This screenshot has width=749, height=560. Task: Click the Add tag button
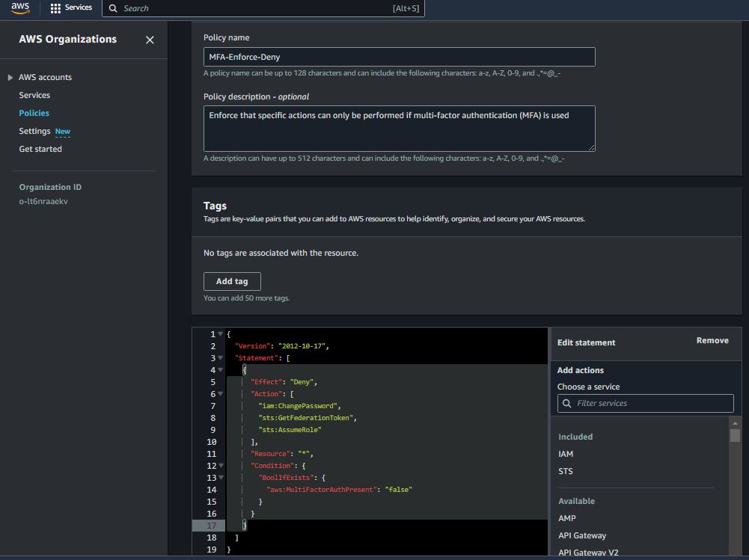point(232,281)
